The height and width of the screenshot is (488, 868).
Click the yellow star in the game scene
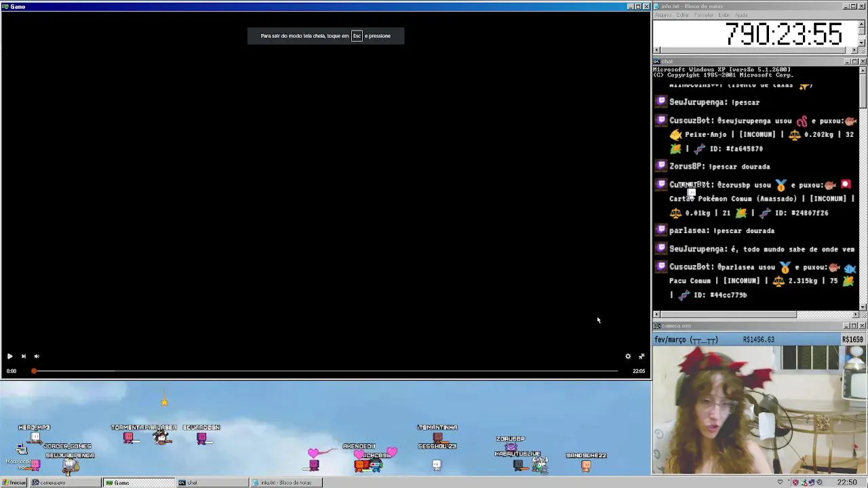(x=164, y=402)
